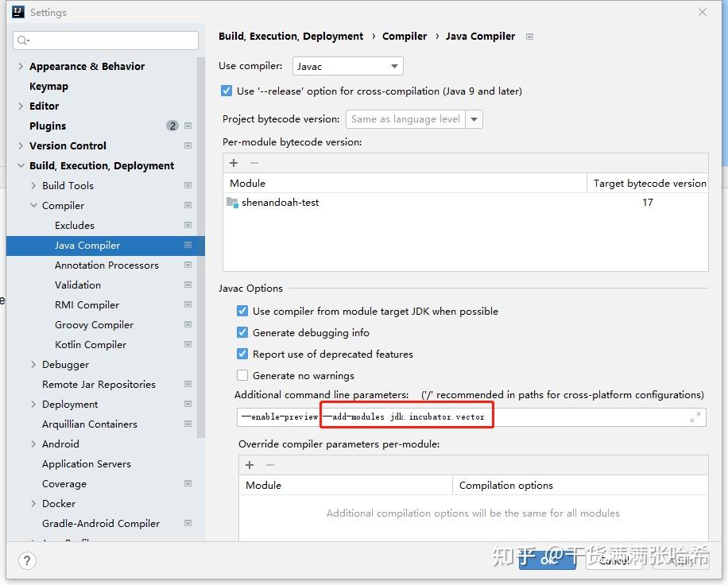Click the expand field icon in command line parameters
728x585 pixels.
pos(696,417)
